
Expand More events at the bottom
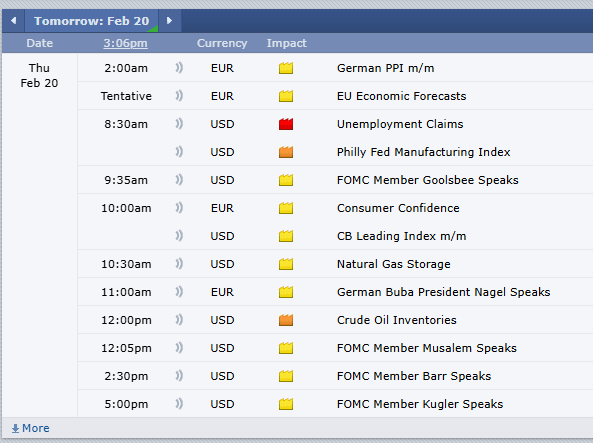[x=31, y=428]
